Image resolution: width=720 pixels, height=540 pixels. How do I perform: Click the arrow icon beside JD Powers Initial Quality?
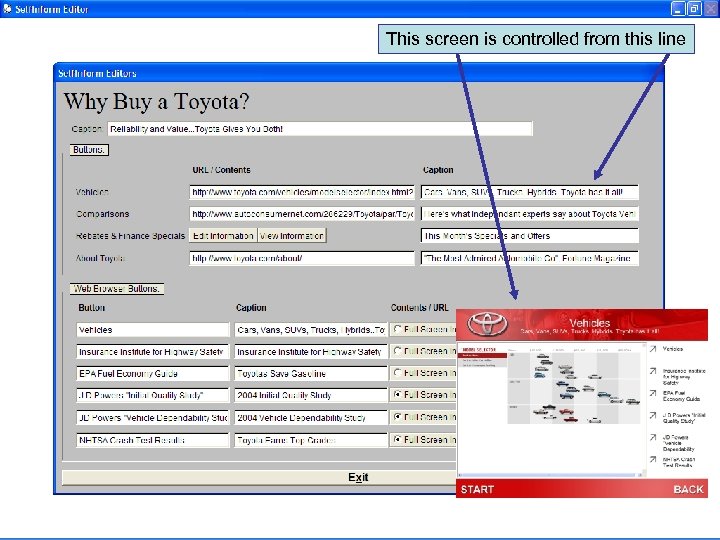point(653,415)
